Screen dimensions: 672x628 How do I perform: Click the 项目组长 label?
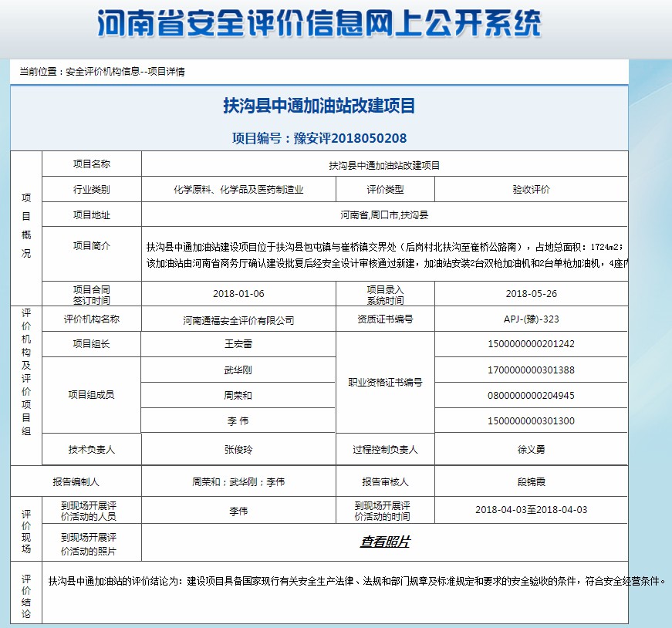92,344
